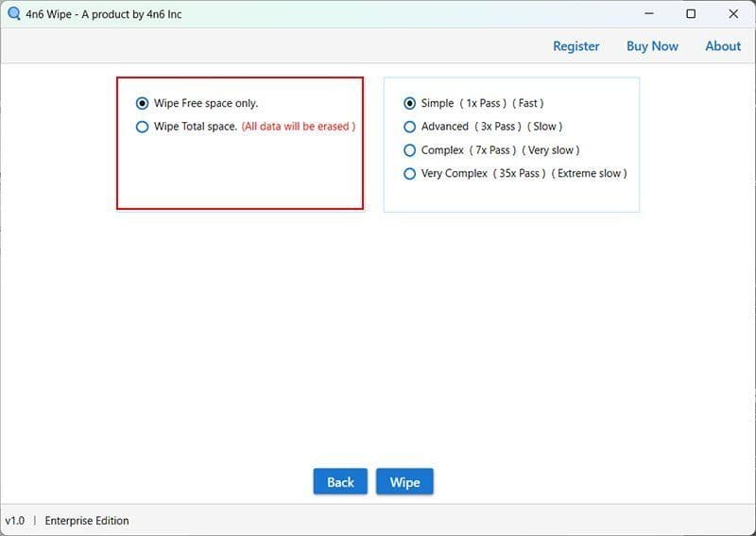Enable the Complex 7x Pass method

[x=410, y=150]
